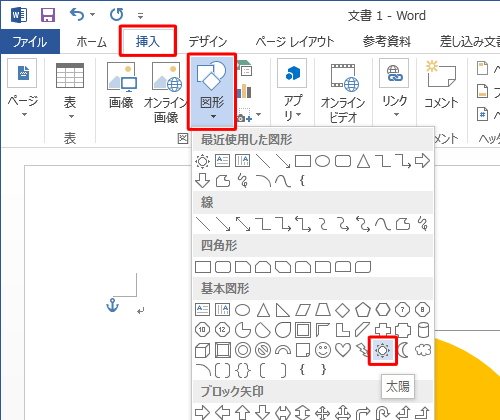Select the sun shape in recently used
This screenshot has height=420, width=500.
click(x=202, y=161)
